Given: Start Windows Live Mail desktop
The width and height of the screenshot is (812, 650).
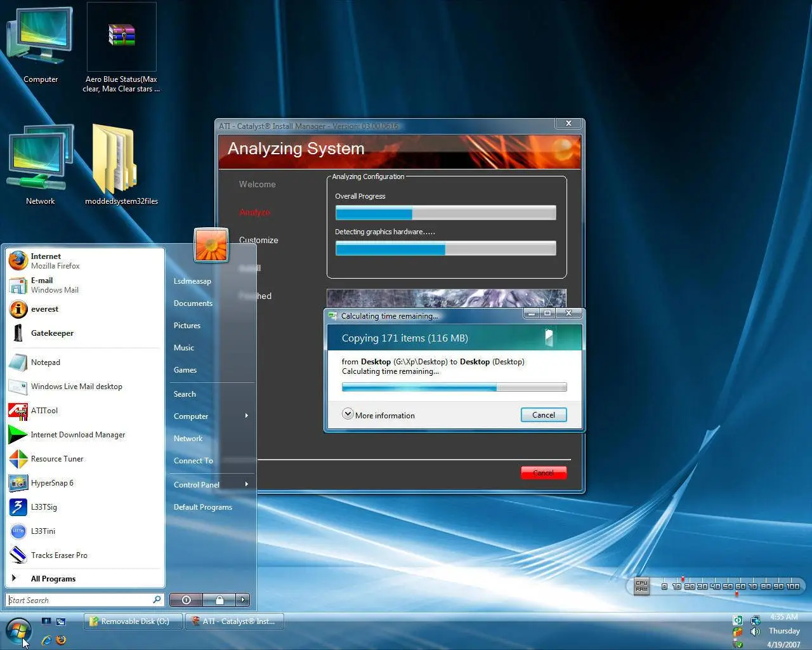Looking at the screenshot, I should pos(85,387).
